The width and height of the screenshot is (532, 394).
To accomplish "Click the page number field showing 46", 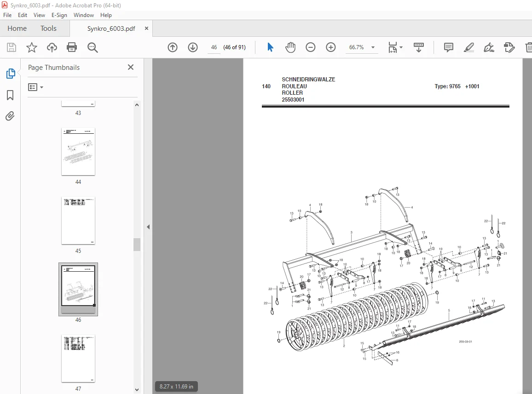I will 214,47.
